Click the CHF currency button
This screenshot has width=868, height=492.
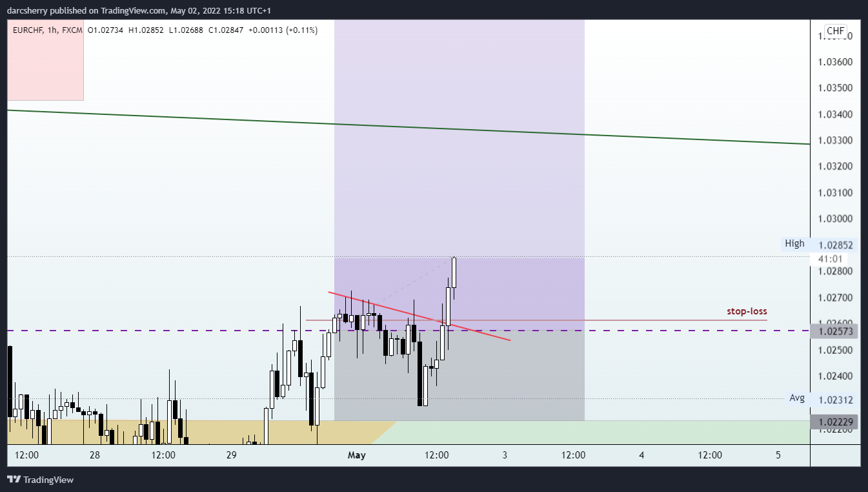click(836, 31)
